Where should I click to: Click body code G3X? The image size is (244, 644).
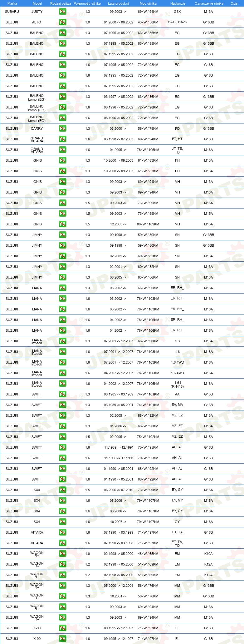tap(177, 12)
